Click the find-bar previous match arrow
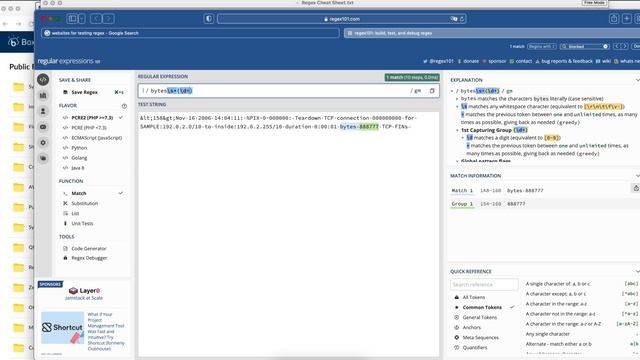Image resolution: width=640 pixels, height=360 pixels. pos(618,46)
